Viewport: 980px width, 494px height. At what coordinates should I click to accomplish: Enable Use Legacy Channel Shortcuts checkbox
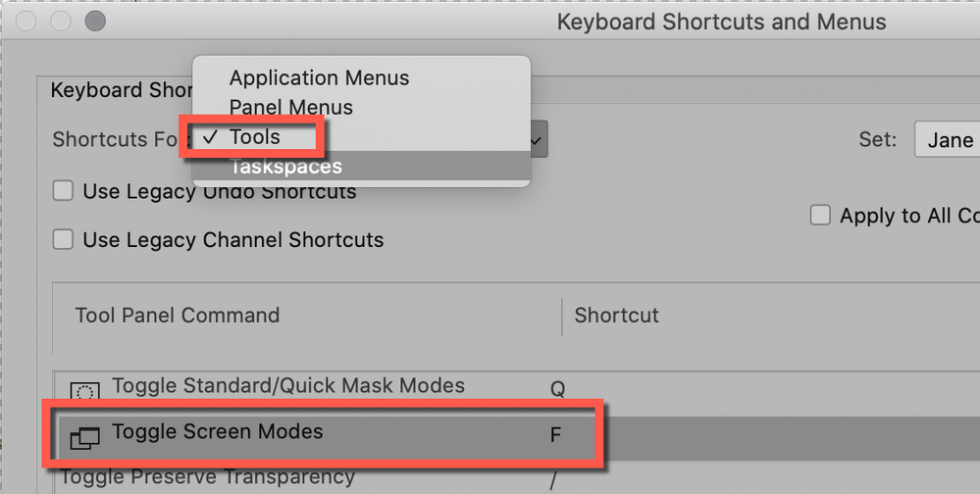(64, 239)
